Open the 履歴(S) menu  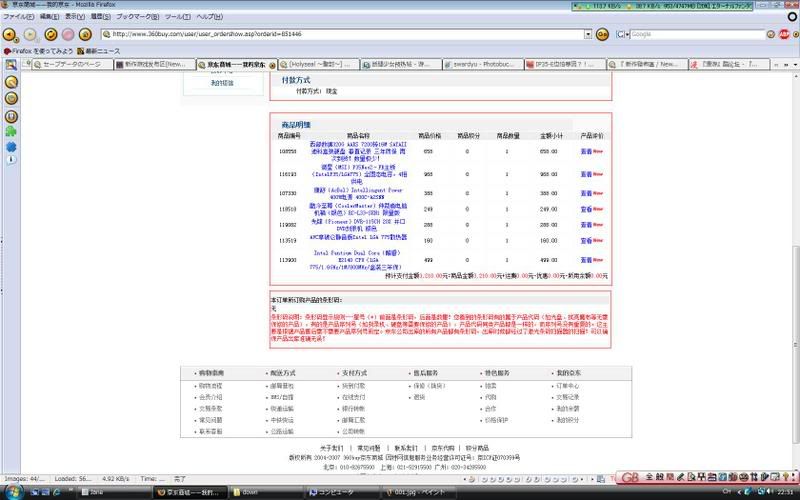(x=101, y=17)
